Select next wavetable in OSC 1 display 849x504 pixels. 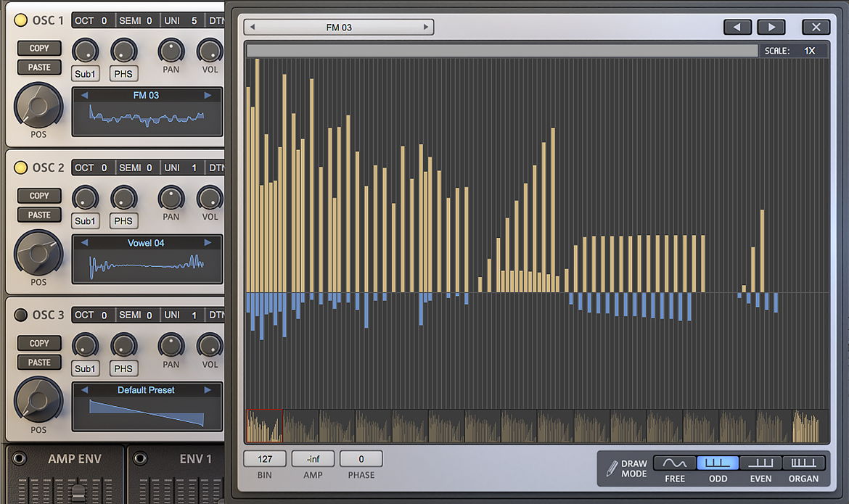208,95
